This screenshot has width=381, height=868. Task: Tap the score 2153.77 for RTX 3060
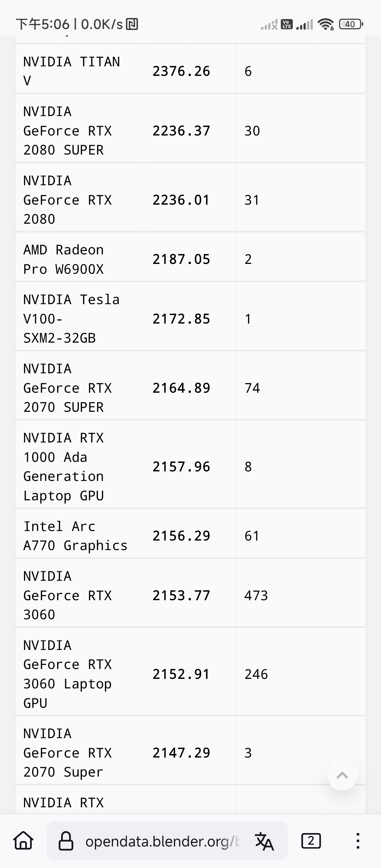181,596
